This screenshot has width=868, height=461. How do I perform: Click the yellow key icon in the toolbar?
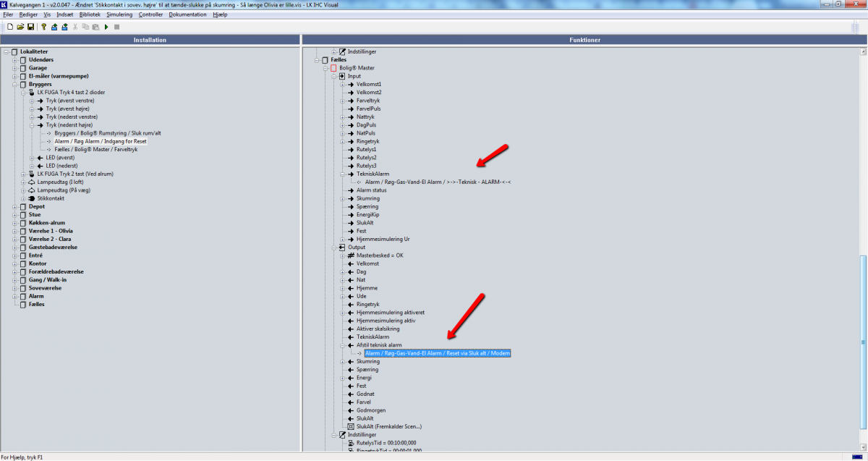[x=43, y=27]
